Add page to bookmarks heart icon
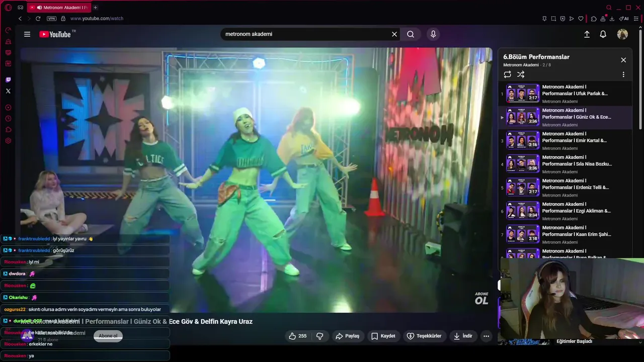This screenshot has width=644, height=362. (x=581, y=19)
